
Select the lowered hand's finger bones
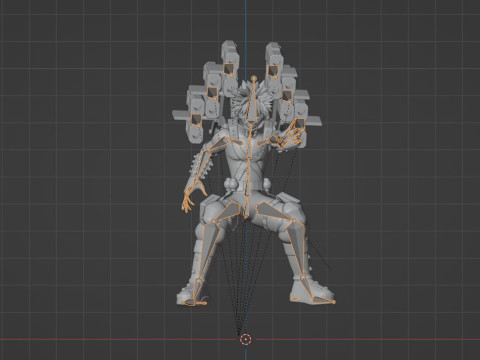[x=189, y=200]
